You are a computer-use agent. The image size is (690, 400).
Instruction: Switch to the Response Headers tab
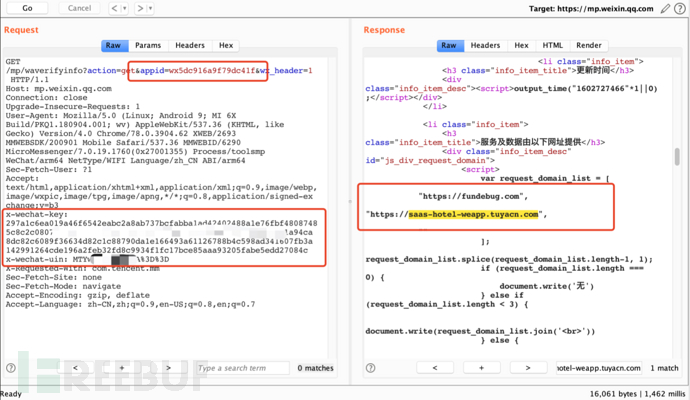coord(485,45)
